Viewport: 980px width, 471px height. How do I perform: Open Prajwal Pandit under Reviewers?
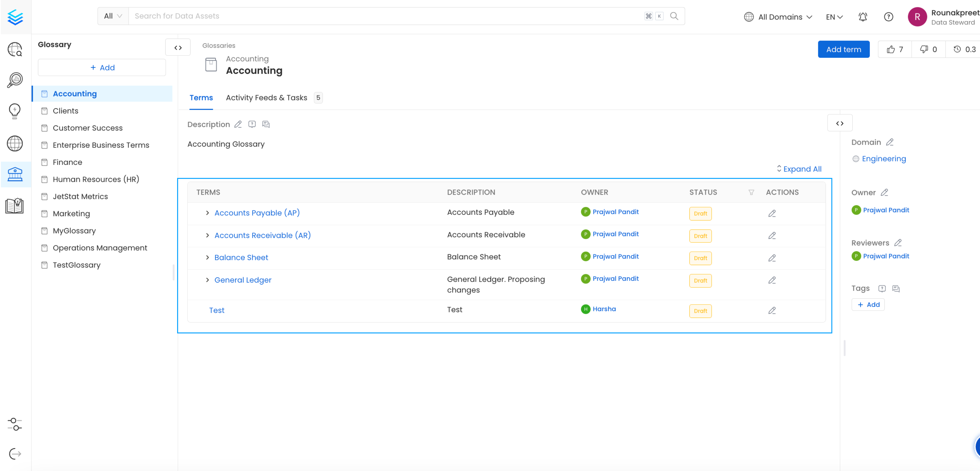tap(886, 256)
